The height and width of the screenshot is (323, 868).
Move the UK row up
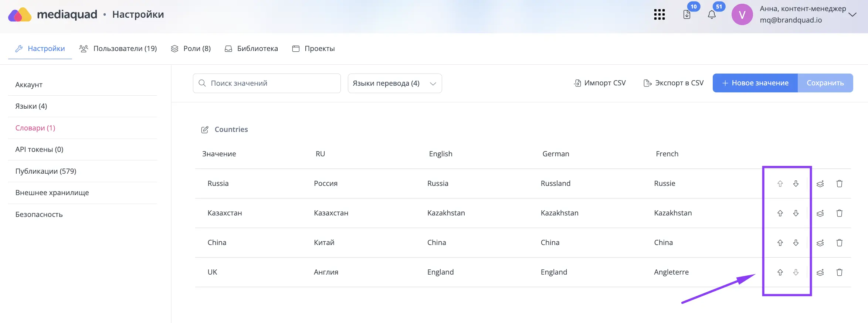[780, 272]
